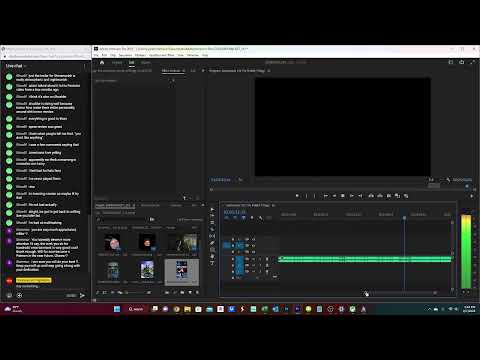The image size is (480, 360).
Task: Click the Export Frame camera icon in Program monitor
Action: (x=389, y=196)
